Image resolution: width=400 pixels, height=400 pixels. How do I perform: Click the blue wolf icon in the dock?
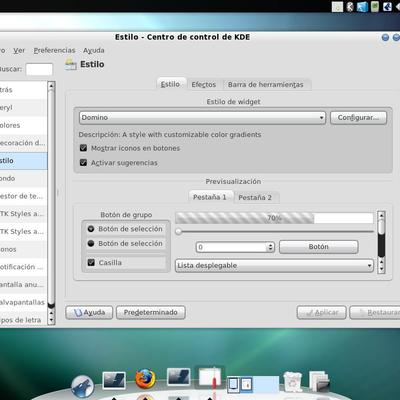[83, 387]
